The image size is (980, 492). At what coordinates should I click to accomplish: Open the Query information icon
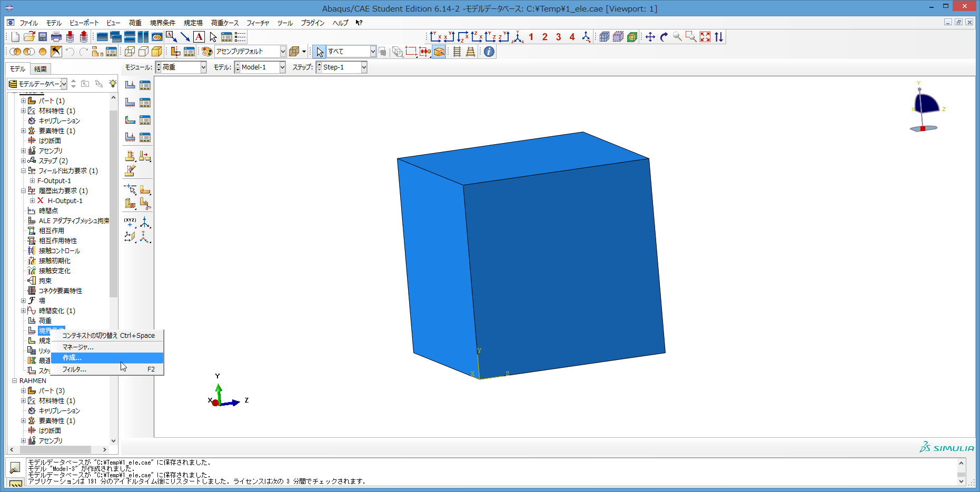point(489,52)
